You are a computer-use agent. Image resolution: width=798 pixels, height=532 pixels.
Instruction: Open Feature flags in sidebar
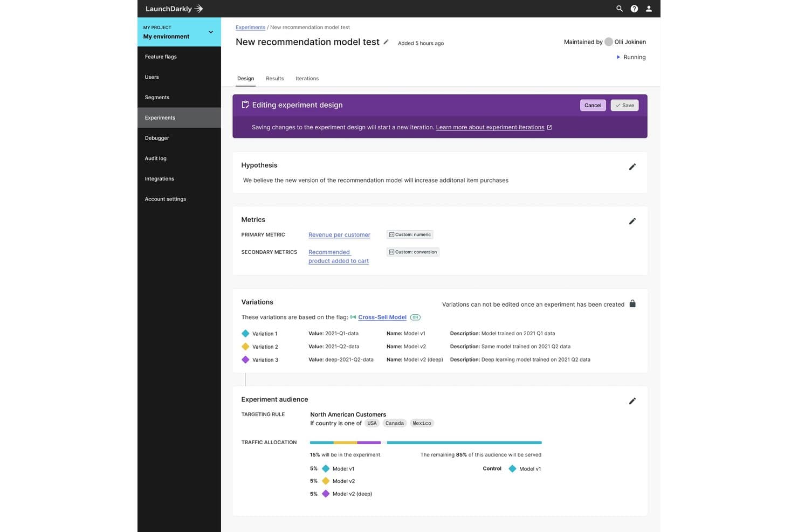coord(179,57)
